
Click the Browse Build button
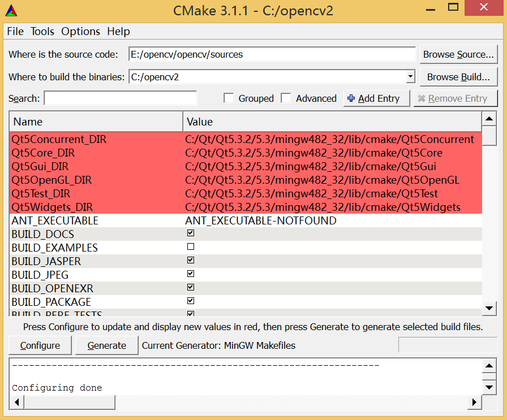(x=458, y=77)
